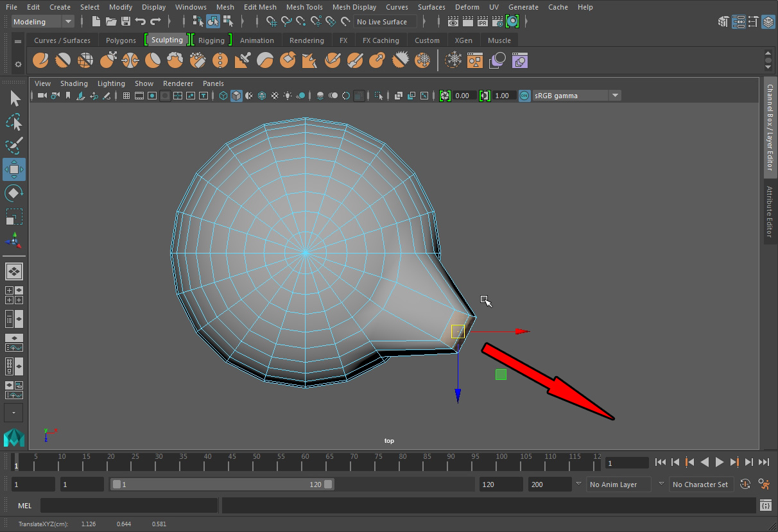This screenshot has width=778, height=532.
Task: Open the Mesh Tools menu
Action: pos(304,7)
